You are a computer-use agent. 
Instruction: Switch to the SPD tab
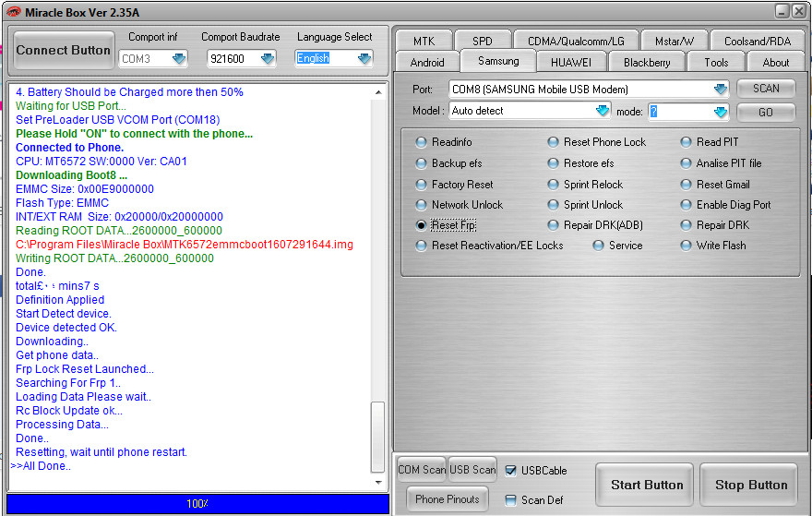click(482, 41)
